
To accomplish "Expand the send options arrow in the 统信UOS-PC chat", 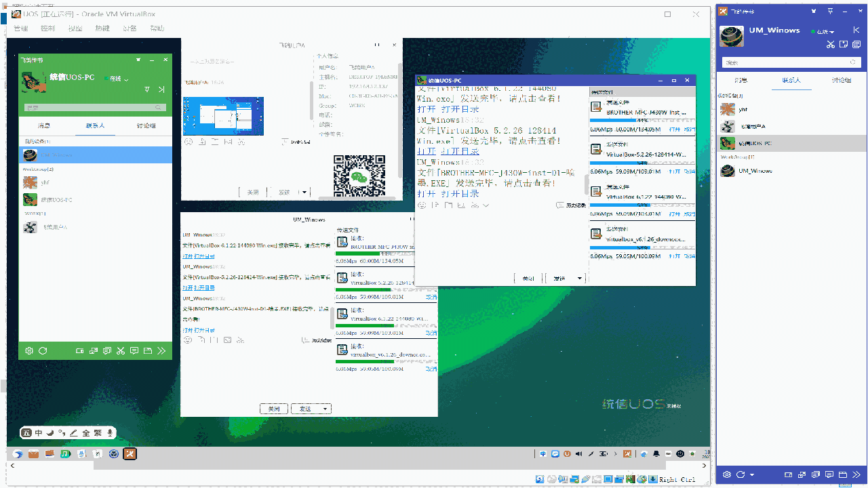I will point(579,279).
